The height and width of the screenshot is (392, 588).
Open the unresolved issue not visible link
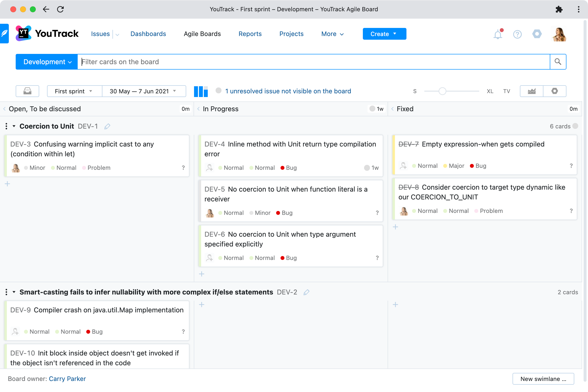coord(288,91)
